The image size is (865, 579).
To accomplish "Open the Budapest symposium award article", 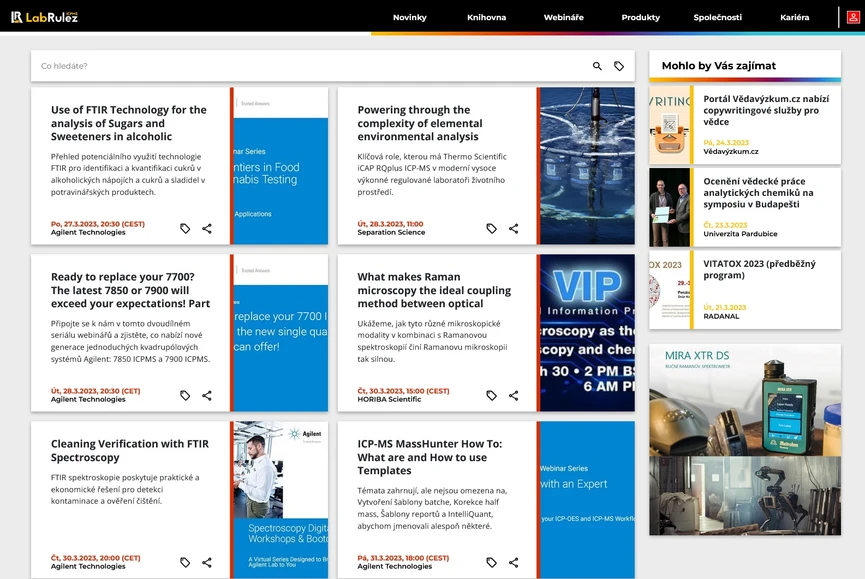I will click(758, 192).
